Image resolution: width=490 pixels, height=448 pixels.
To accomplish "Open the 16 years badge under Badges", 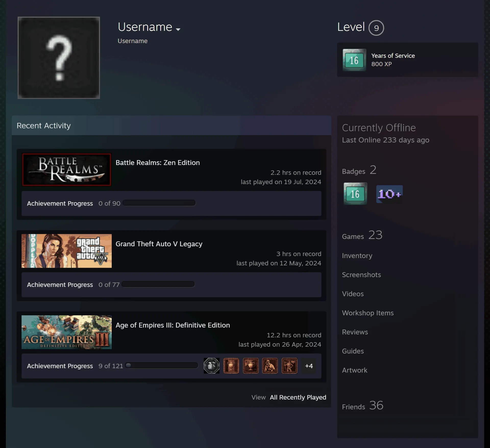I will tap(355, 194).
